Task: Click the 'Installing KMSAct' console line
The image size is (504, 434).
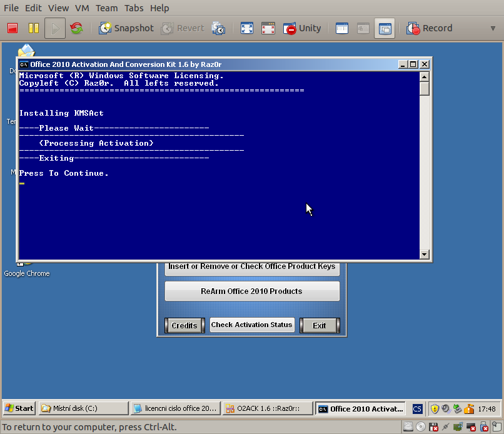Action: point(61,113)
